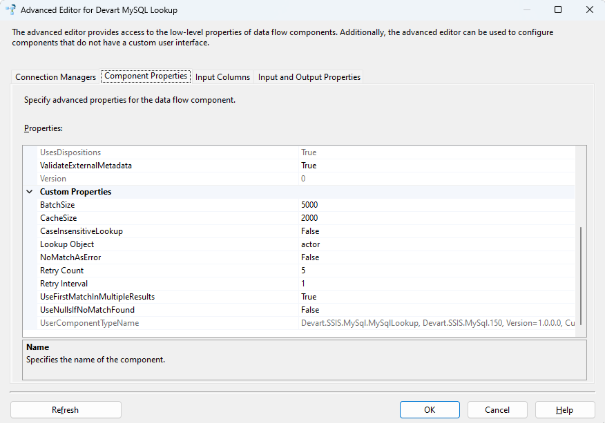The height and width of the screenshot is (423, 605).
Task: Click the properties grid vertical scrollbar
Action: coord(580,270)
